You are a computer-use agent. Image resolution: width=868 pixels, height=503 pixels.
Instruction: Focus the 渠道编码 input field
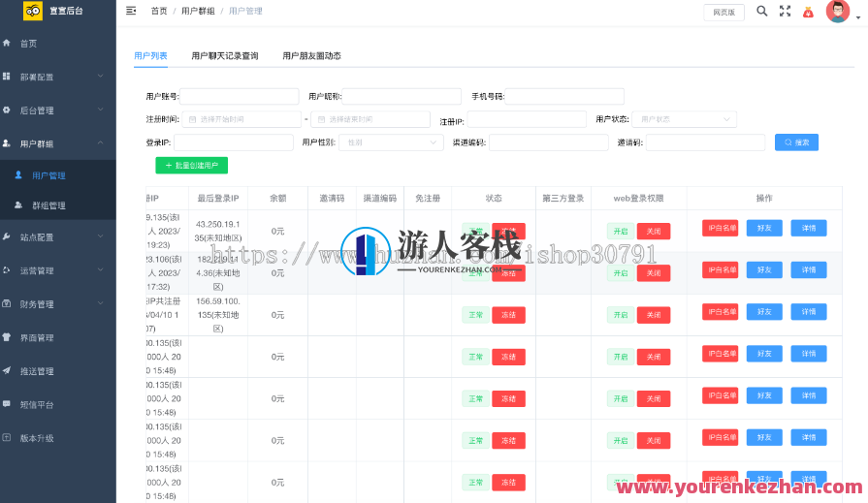coord(549,142)
